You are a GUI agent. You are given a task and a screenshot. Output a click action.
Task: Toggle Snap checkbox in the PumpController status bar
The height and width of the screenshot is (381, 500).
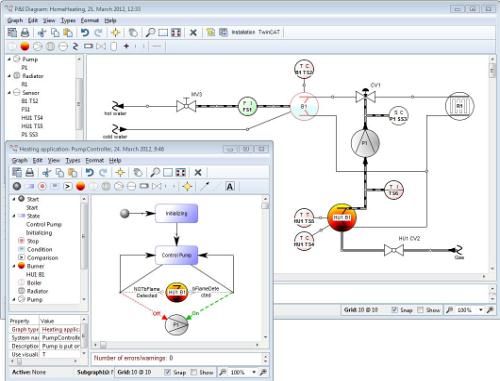(x=168, y=372)
